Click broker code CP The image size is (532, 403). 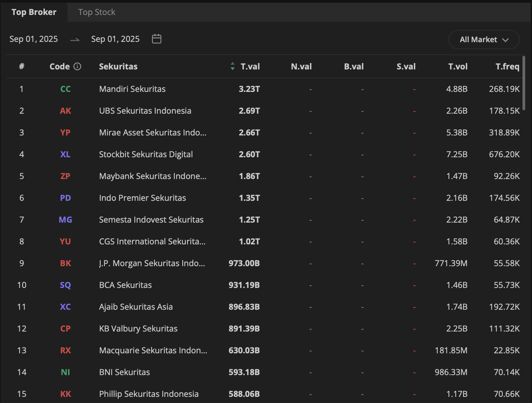point(65,329)
